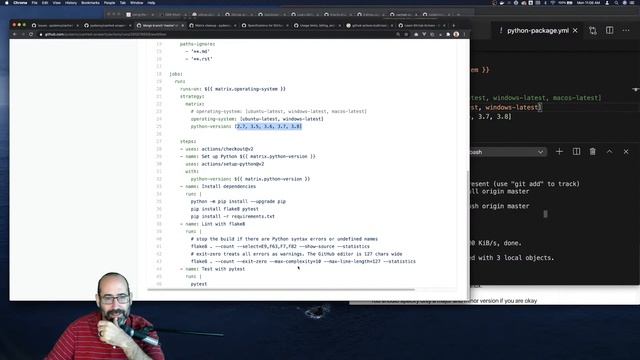Click 'actions/checkout@v2' in the workflow

tap(227, 149)
